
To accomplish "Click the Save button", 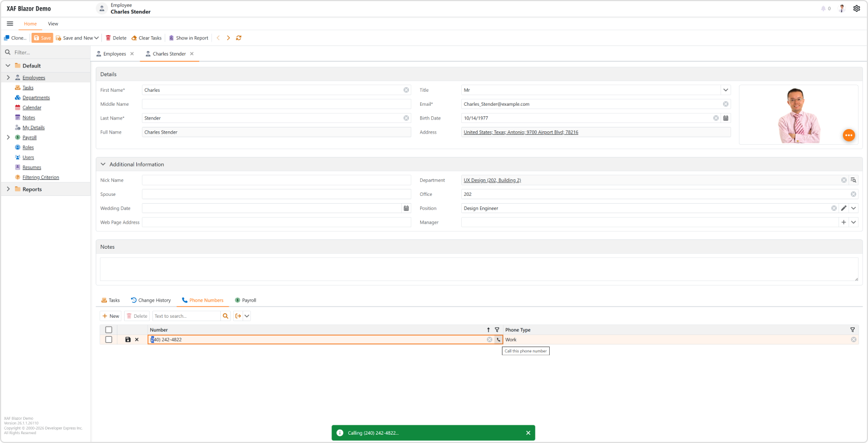I will pyautogui.click(x=42, y=38).
